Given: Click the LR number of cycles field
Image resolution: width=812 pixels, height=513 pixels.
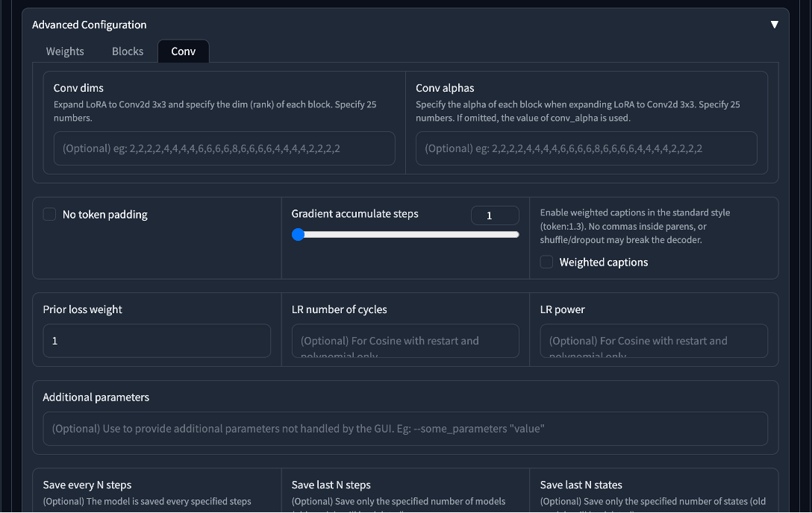Looking at the screenshot, I should [x=405, y=341].
